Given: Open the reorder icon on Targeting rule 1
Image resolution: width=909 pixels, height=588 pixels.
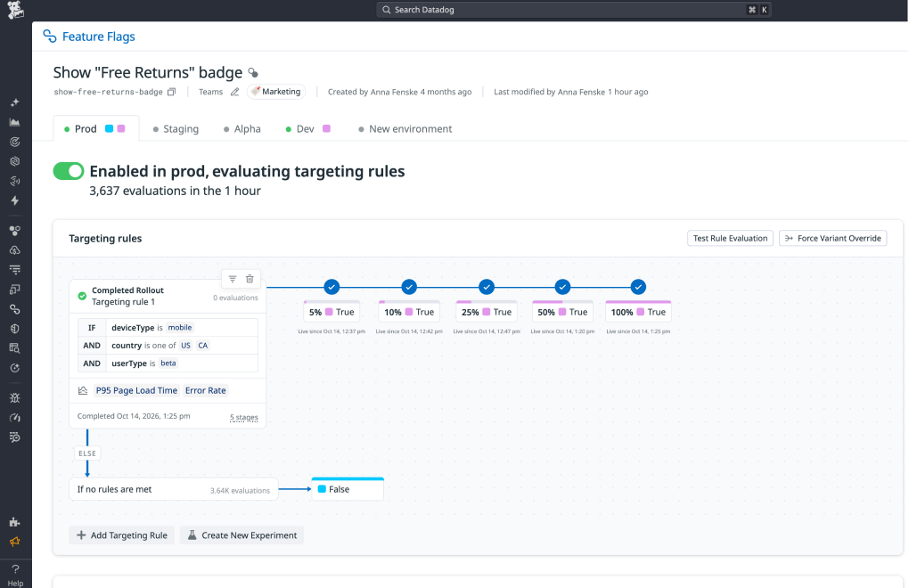Looking at the screenshot, I should pos(233,279).
